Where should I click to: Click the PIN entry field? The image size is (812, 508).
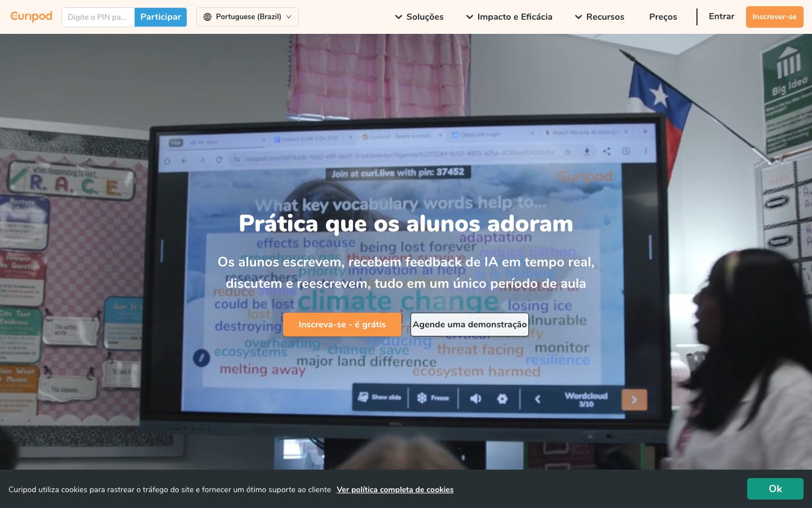[98, 17]
